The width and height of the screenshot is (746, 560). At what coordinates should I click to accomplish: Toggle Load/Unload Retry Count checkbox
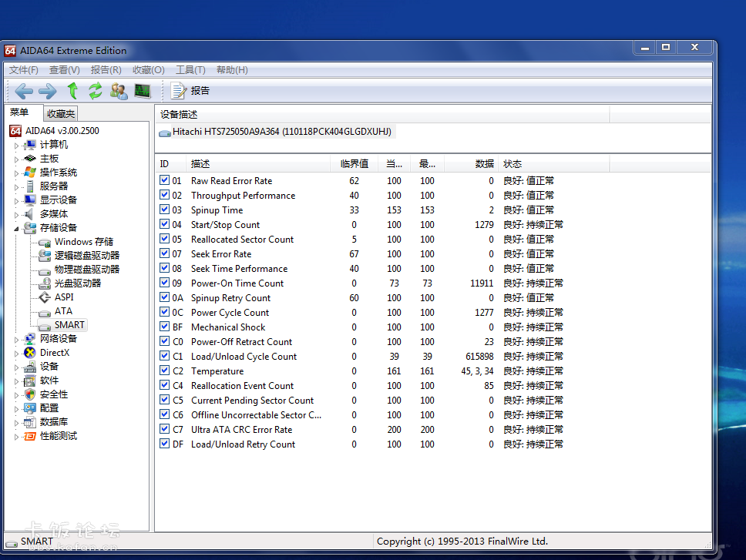coord(165,444)
